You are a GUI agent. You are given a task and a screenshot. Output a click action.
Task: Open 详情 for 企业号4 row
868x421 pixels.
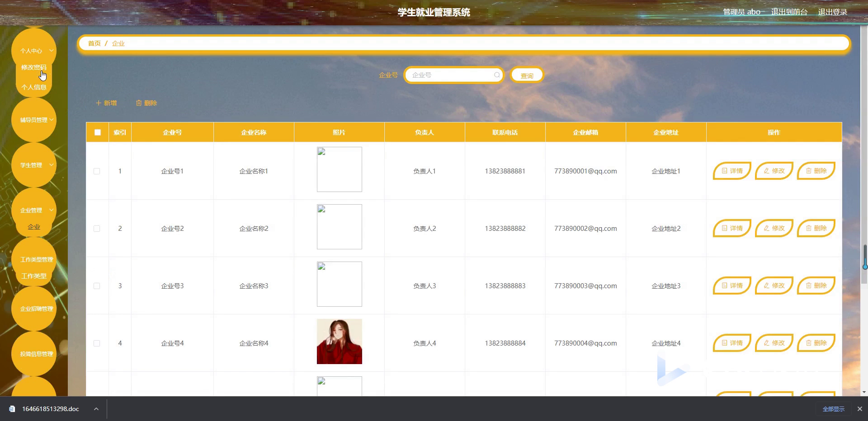[731, 343]
